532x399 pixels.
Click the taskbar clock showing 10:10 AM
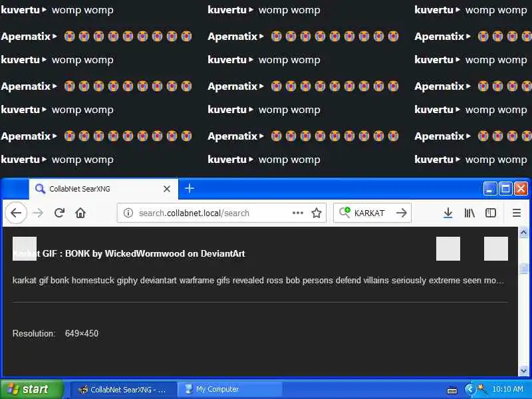pyautogui.click(x=507, y=389)
